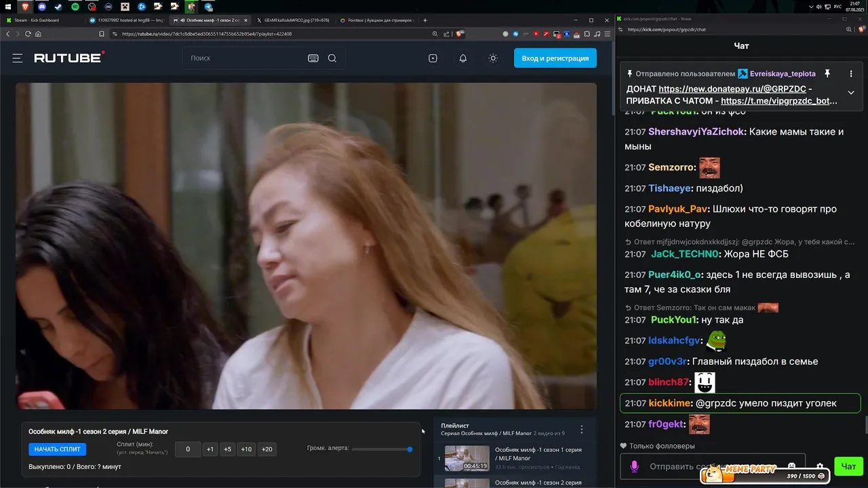Open Rutube notifications bell

[463, 58]
